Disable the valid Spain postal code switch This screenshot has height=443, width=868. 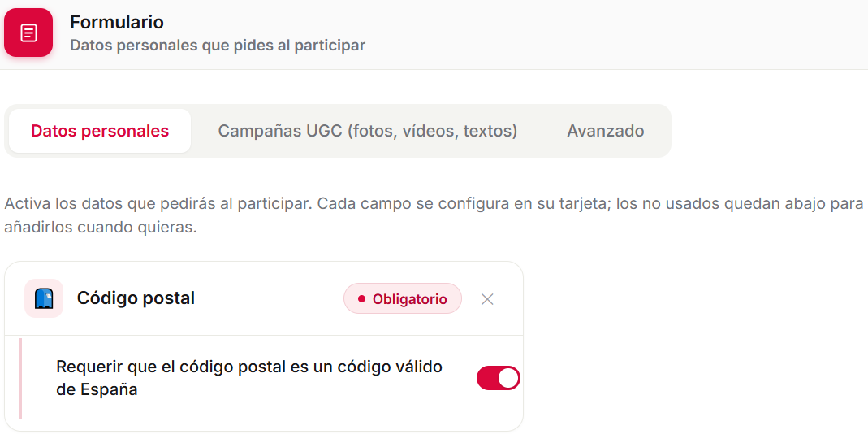pyautogui.click(x=499, y=378)
